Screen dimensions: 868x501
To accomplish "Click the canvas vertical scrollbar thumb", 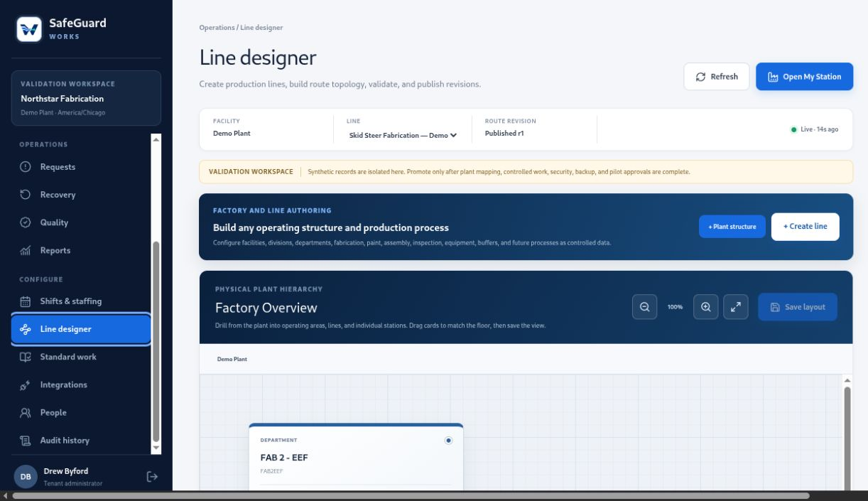I will tap(847, 438).
